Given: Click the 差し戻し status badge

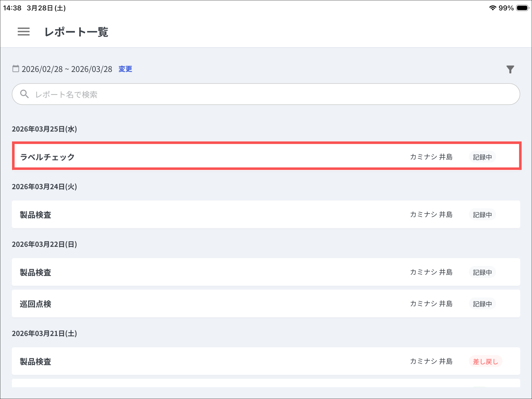Looking at the screenshot, I should coord(485,361).
